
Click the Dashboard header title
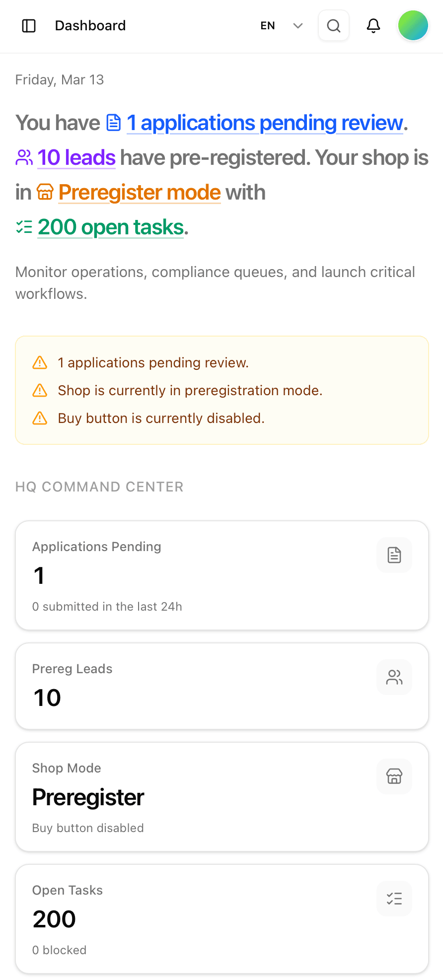[x=90, y=26]
